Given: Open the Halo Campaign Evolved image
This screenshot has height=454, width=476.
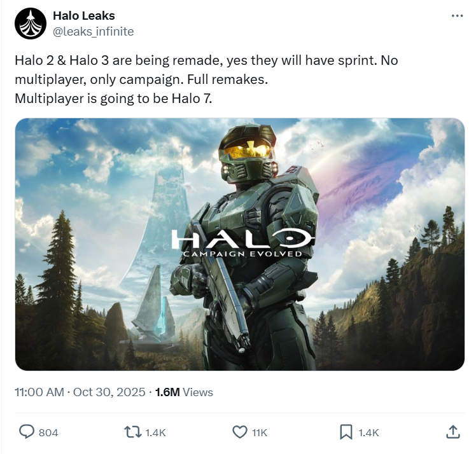Looking at the screenshot, I should tap(240, 244).
